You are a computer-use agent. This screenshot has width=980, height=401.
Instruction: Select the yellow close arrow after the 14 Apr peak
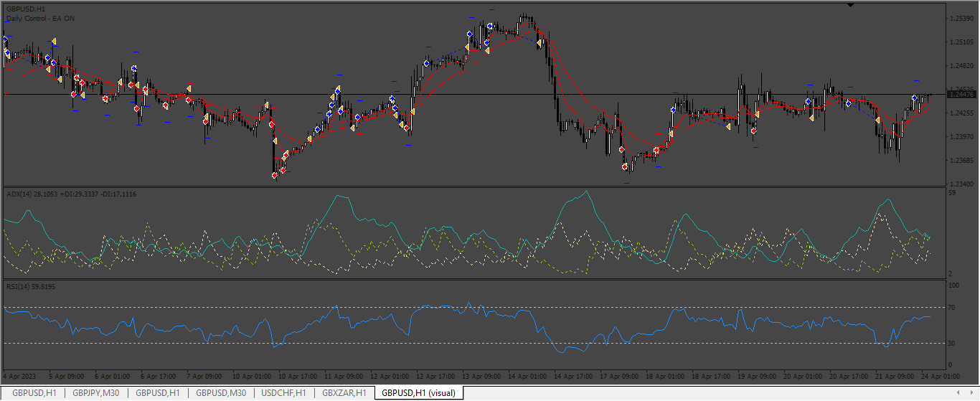pos(540,43)
